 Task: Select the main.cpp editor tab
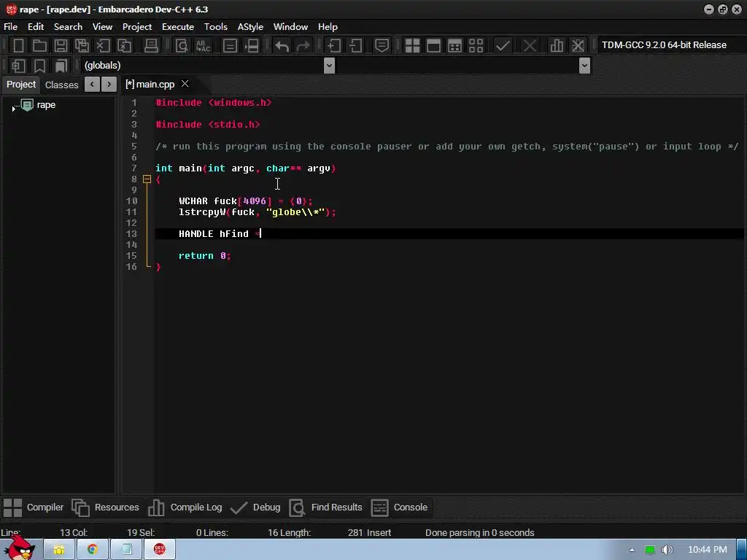(150, 85)
